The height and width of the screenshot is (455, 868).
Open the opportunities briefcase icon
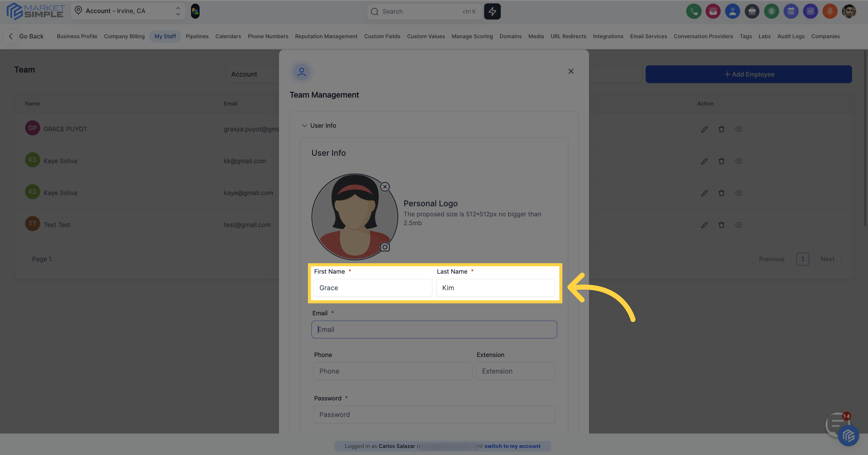752,11
